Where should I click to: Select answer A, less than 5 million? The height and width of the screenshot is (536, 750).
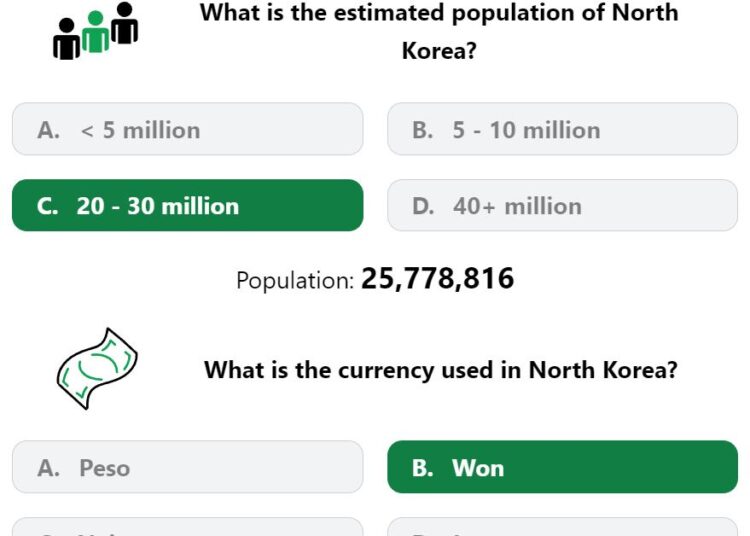(x=188, y=129)
